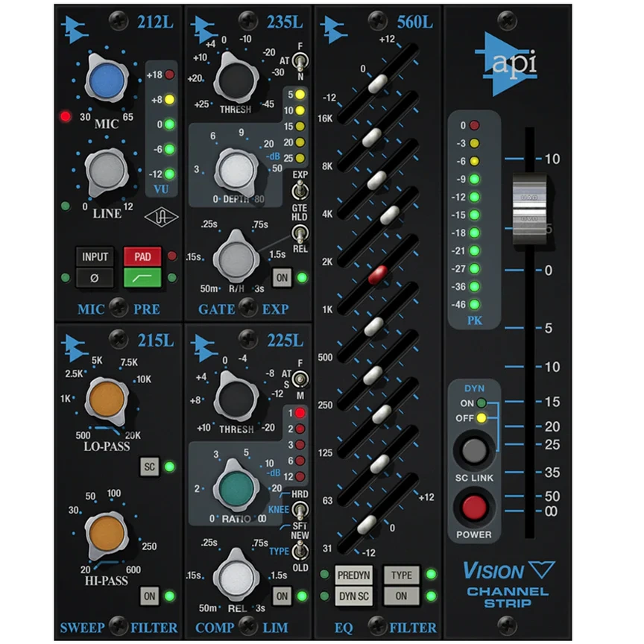Click the red 1K EQ band slider

click(378, 275)
